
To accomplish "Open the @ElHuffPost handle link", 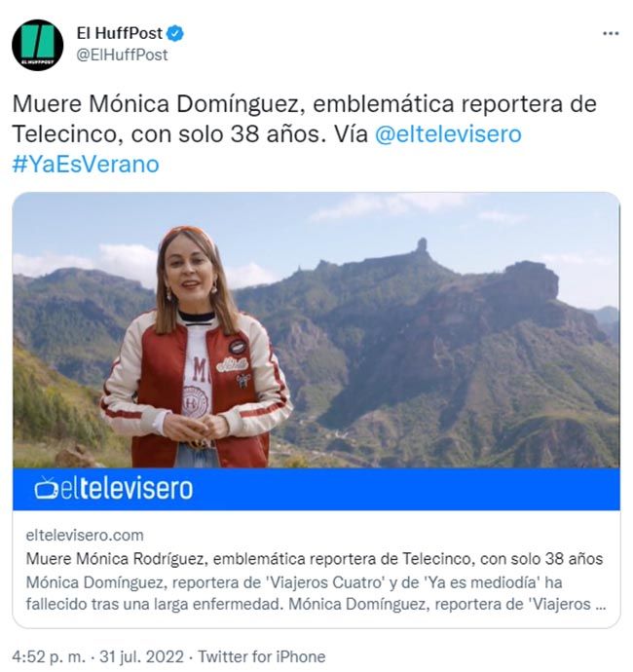I will (x=122, y=55).
